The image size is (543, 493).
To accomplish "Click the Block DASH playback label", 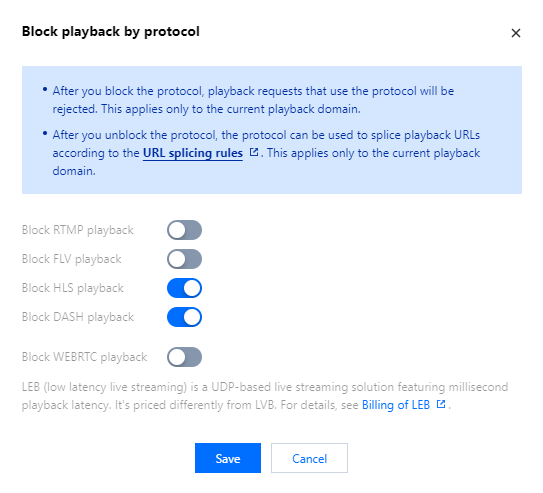I will [x=78, y=317].
